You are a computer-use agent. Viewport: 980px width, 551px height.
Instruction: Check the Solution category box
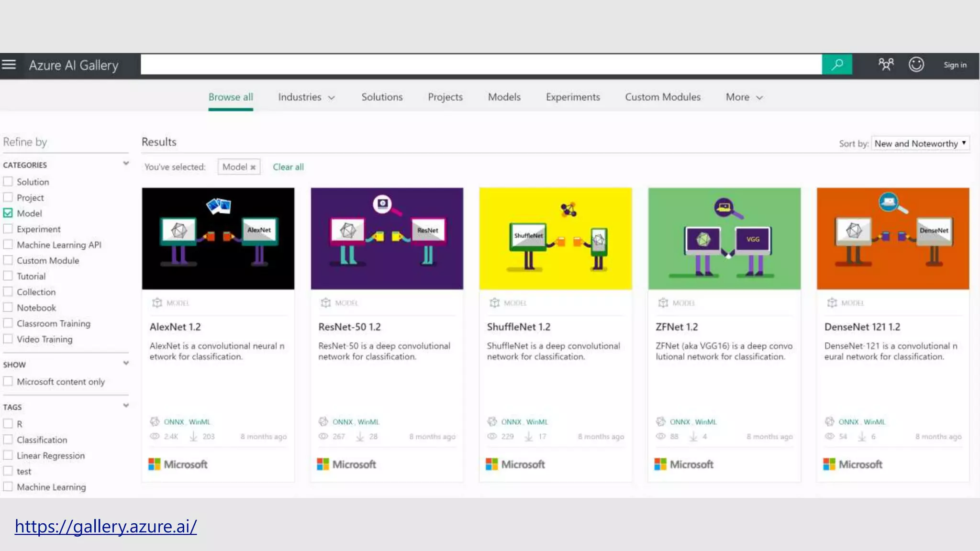tap(8, 182)
